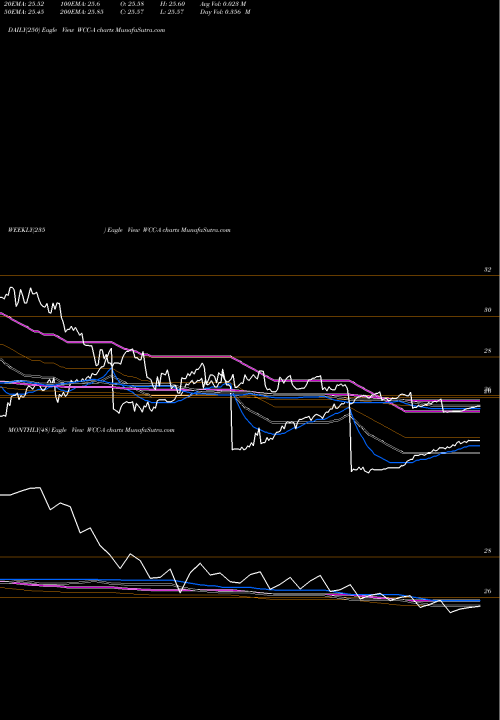Click the 200EMA value label
This screenshot has height=720, width=500.
82,12
